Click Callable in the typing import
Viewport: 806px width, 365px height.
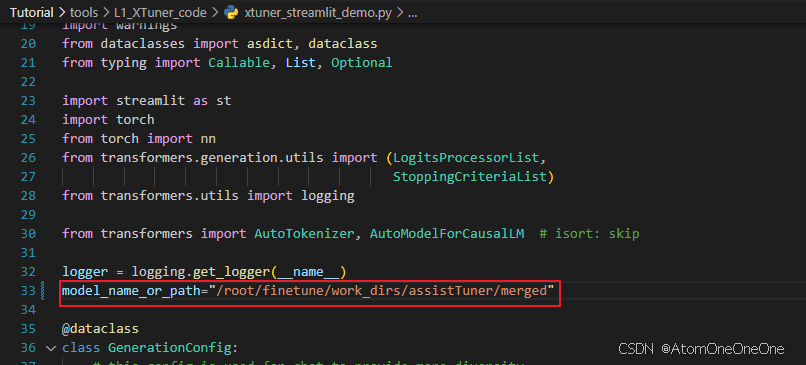239,63
